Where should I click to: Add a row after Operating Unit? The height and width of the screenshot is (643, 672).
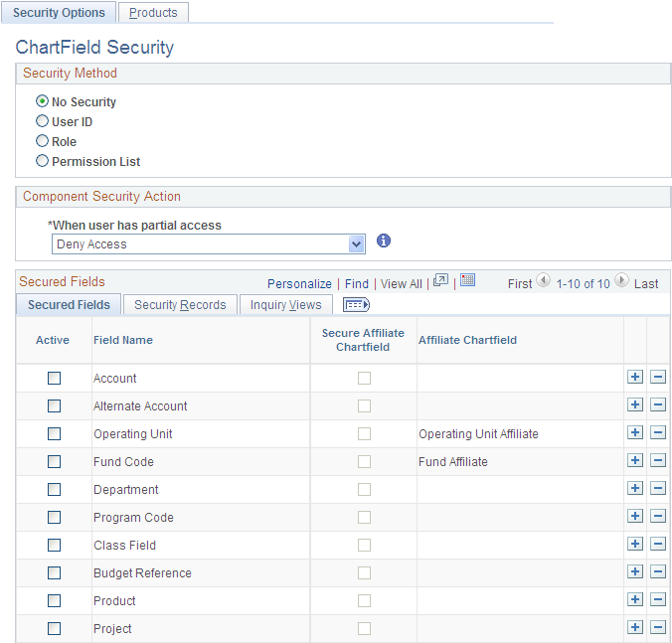(x=634, y=432)
